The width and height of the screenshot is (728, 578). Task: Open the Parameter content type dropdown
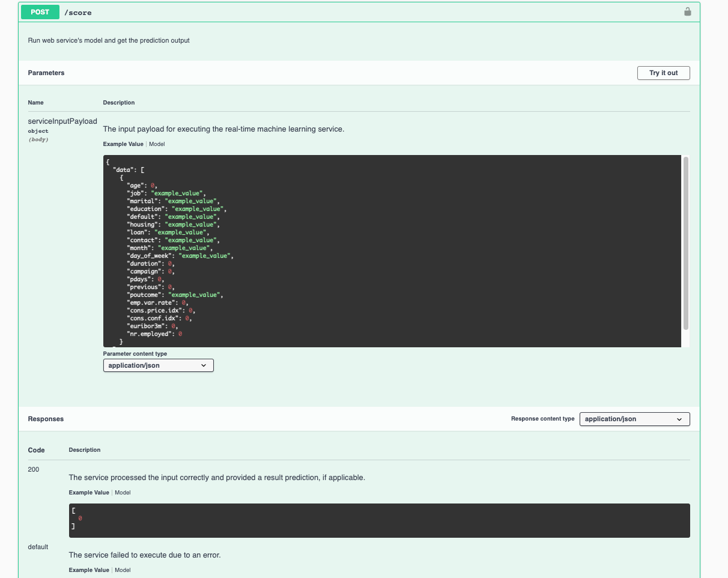coord(159,365)
